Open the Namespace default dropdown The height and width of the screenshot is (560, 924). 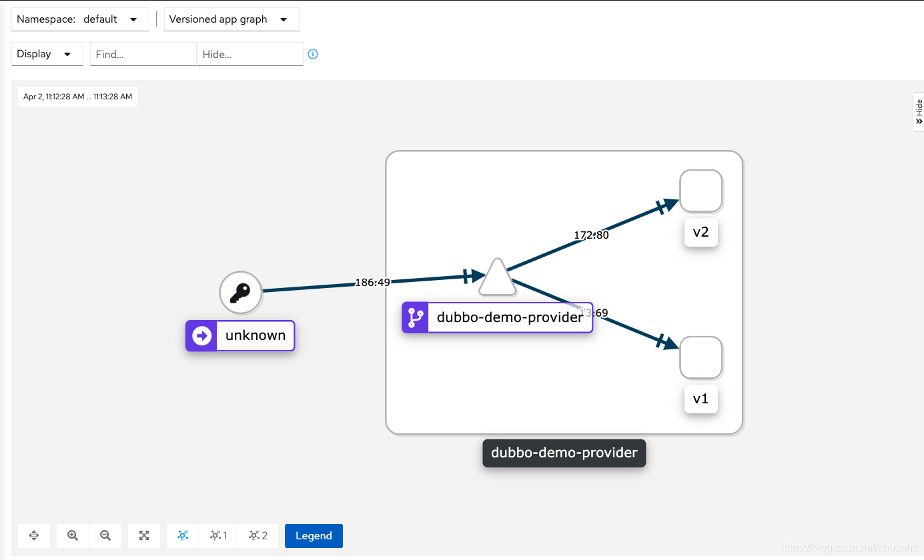tap(80, 19)
